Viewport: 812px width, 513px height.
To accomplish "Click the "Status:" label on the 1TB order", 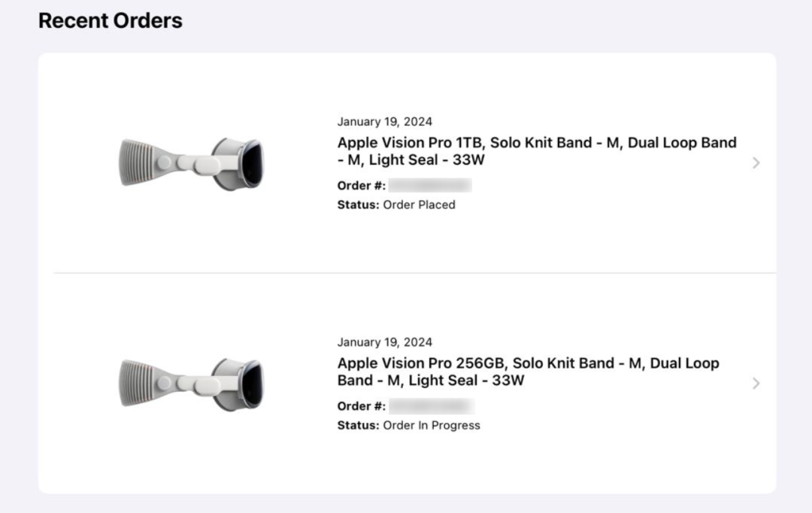I will coord(358,205).
